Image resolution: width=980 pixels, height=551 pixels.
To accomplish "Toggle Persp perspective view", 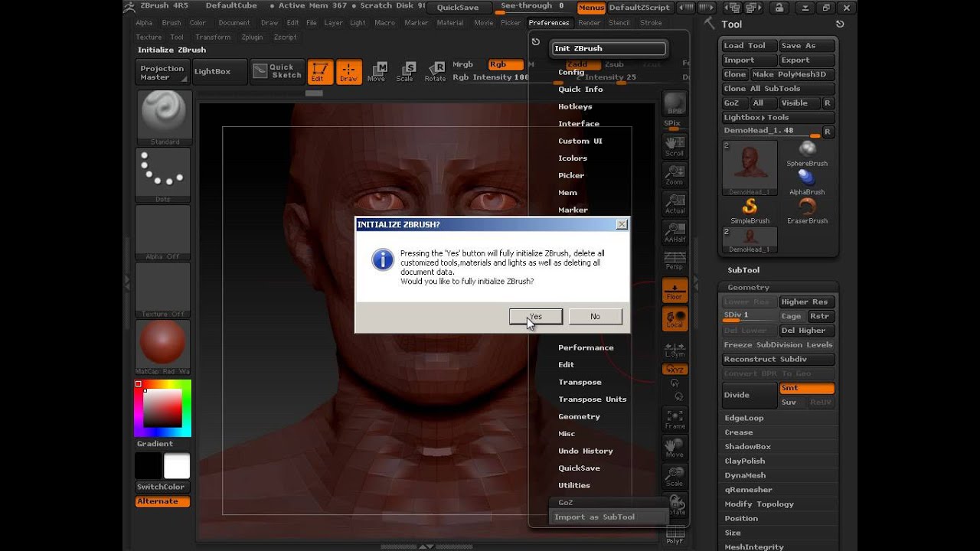I will pos(675,261).
